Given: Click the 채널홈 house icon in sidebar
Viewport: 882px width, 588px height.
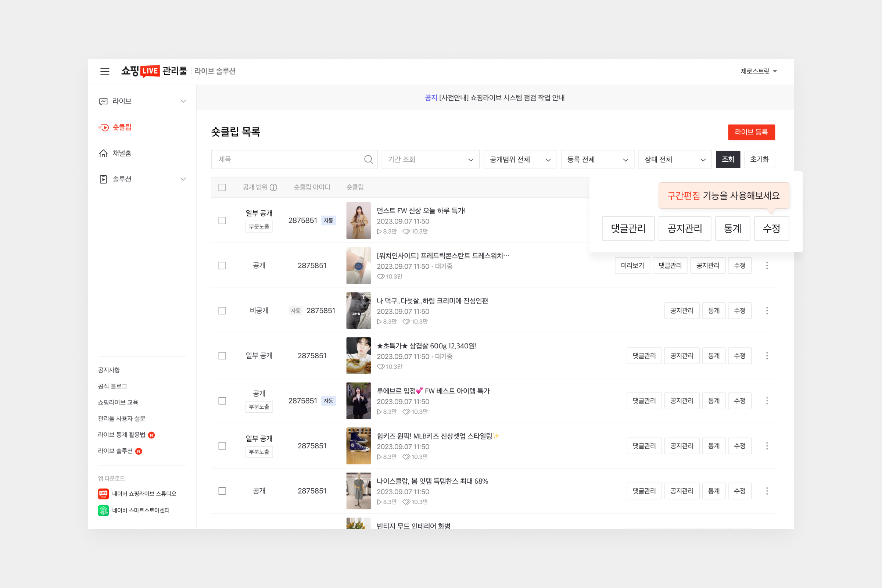Looking at the screenshot, I should click(103, 153).
